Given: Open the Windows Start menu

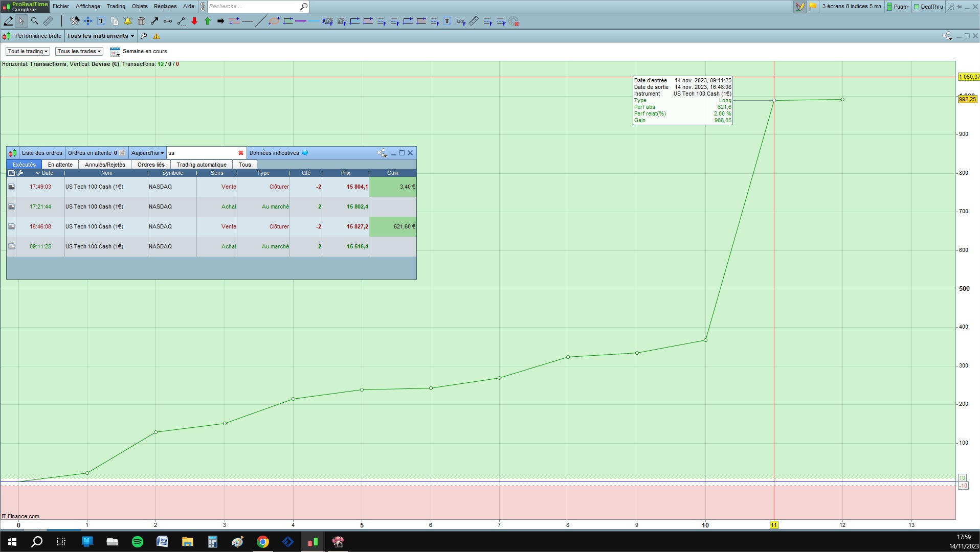Looking at the screenshot, I should coord(12,542).
